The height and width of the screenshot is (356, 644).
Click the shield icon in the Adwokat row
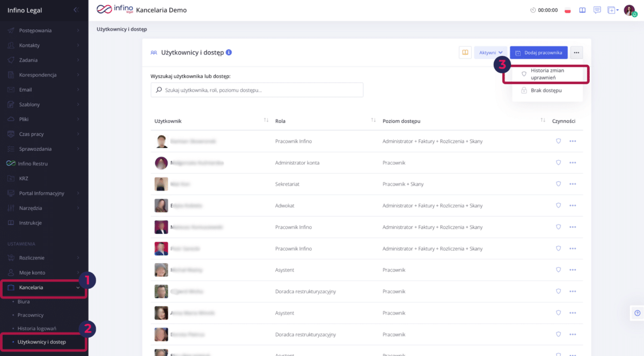(x=558, y=205)
